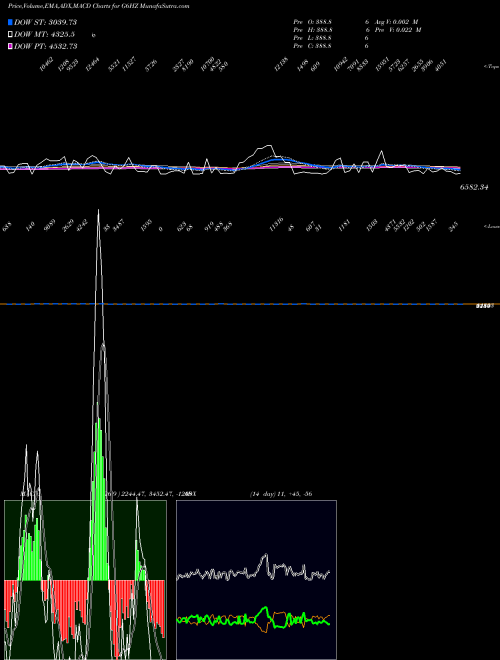Click the 'Avg V: 0.002 M' volume text

(395, 21)
